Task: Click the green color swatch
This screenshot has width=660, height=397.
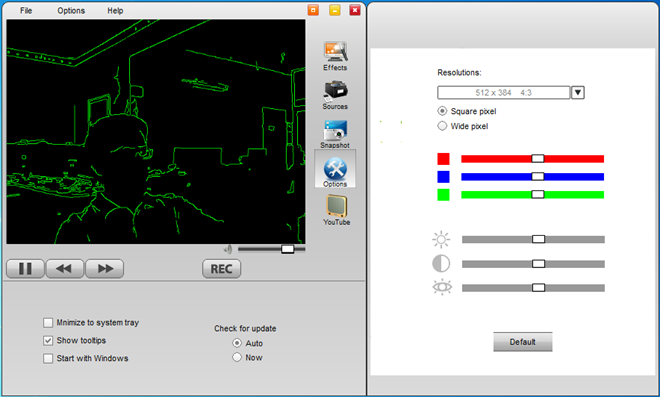Action: [x=443, y=195]
